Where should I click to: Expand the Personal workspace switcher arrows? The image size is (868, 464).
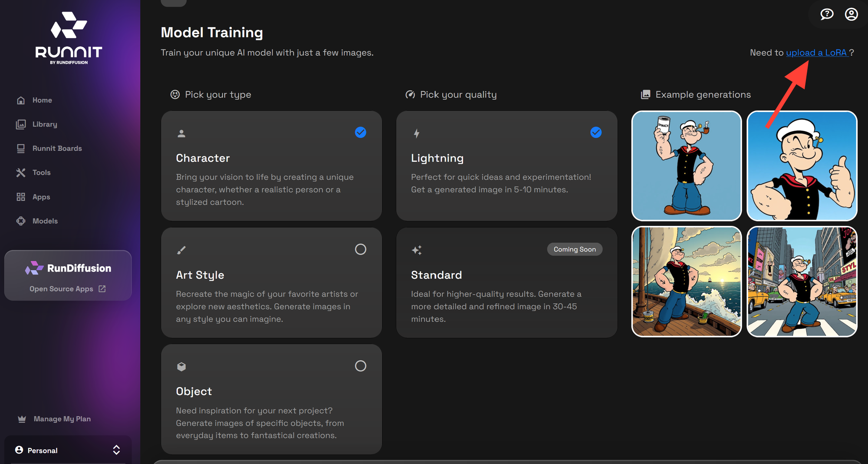(x=116, y=450)
